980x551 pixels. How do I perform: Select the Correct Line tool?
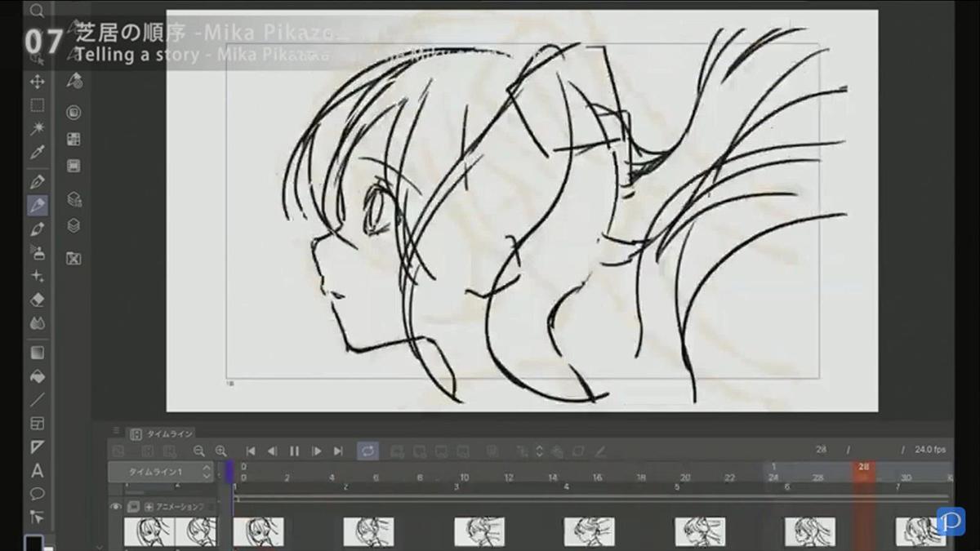pyautogui.click(x=37, y=516)
